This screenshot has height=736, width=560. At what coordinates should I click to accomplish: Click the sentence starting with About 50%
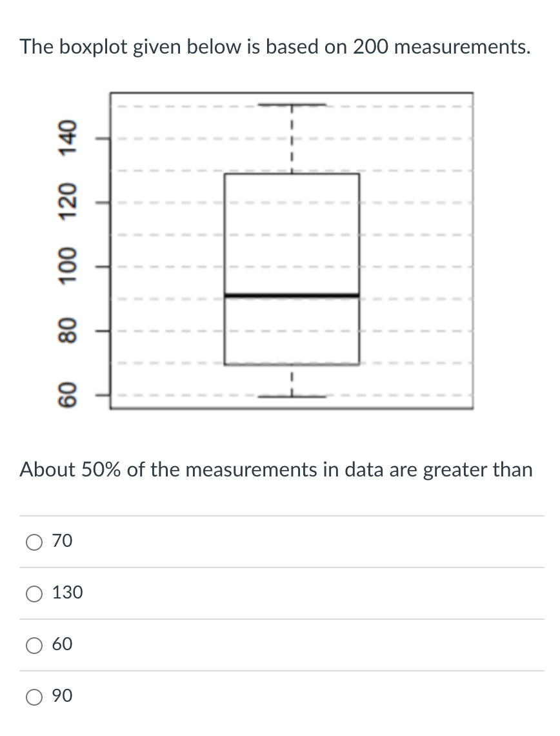coord(276,470)
